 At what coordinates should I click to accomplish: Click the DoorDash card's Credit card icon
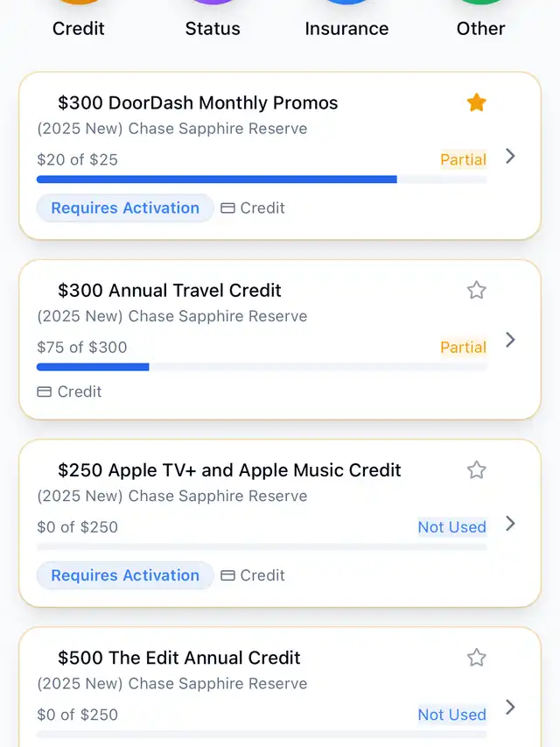tap(228, 208)
